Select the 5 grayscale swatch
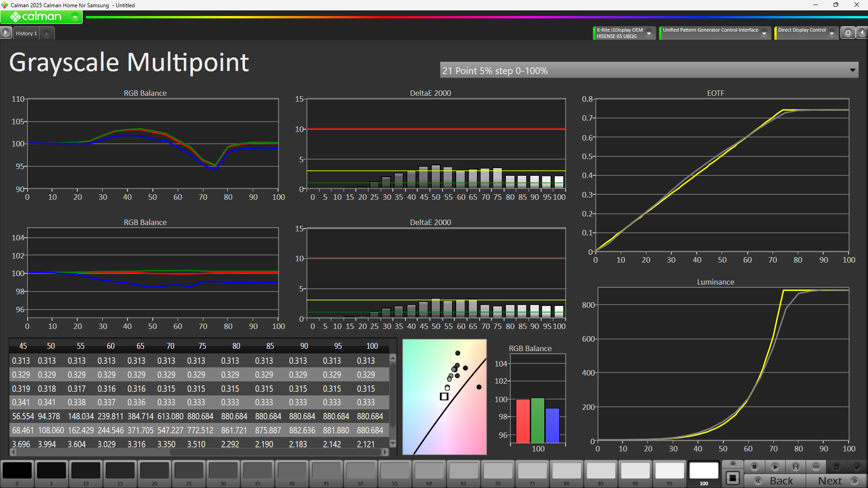 (52, 474)
